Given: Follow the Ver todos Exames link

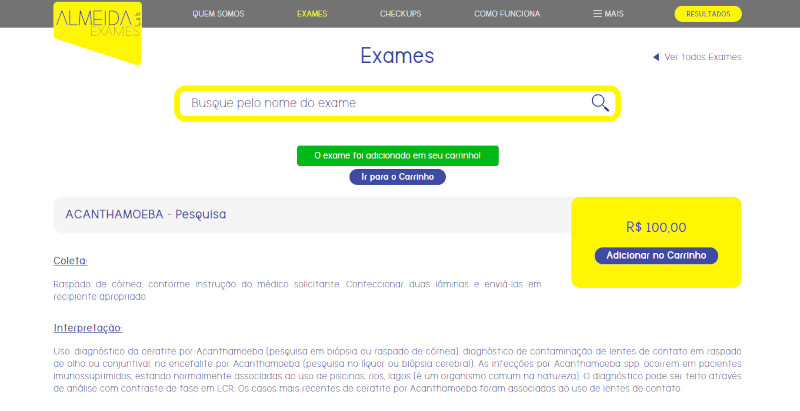Looking at the screenshot, I should coord(703,57).
